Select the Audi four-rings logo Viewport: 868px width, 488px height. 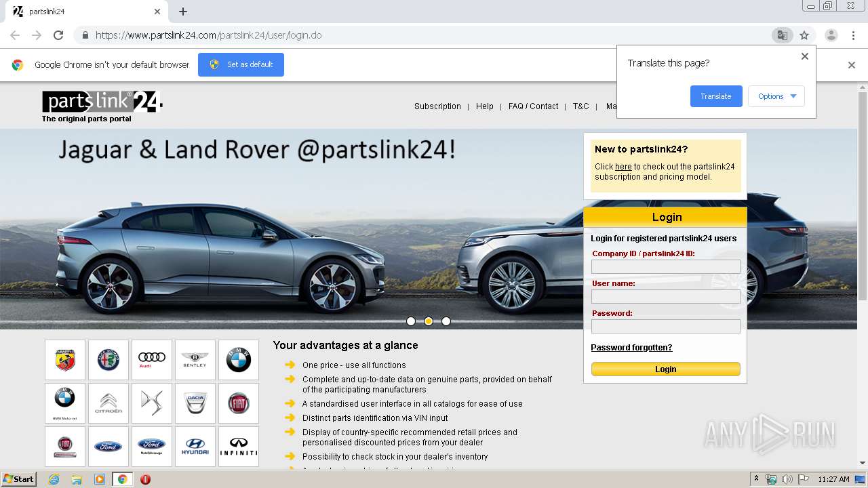click(152, 360)
